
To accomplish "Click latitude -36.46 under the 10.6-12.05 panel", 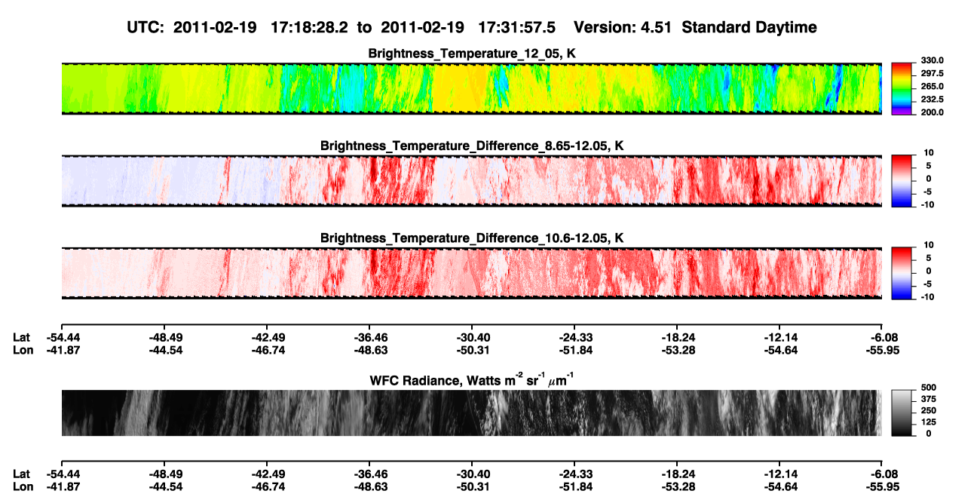I will 370,337.
